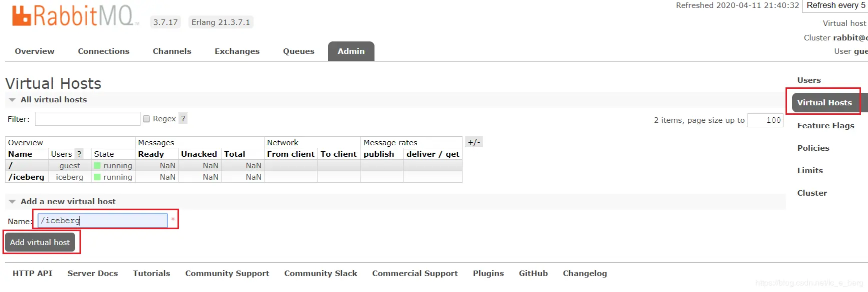Sort the table by Name column
Viewport: 868px width, 292px height.
click(x=20, y=154)
